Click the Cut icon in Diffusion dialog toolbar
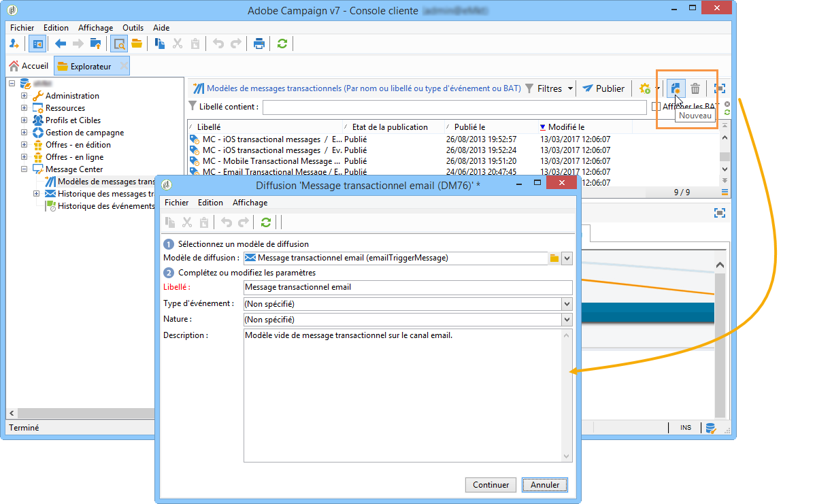The width and height of the screenshot is (815, 504). pos(187,222)
